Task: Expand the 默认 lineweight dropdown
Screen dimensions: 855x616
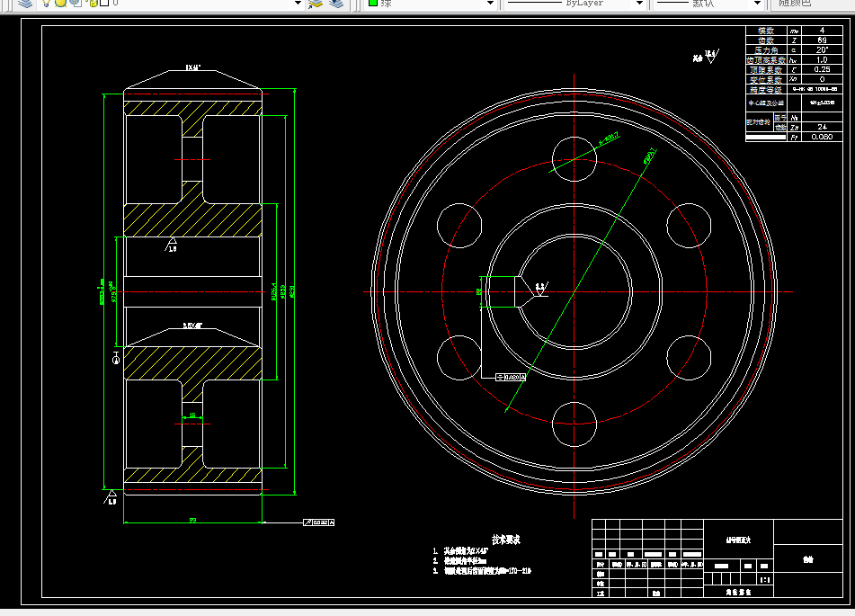Action: (x=757, y=4)
